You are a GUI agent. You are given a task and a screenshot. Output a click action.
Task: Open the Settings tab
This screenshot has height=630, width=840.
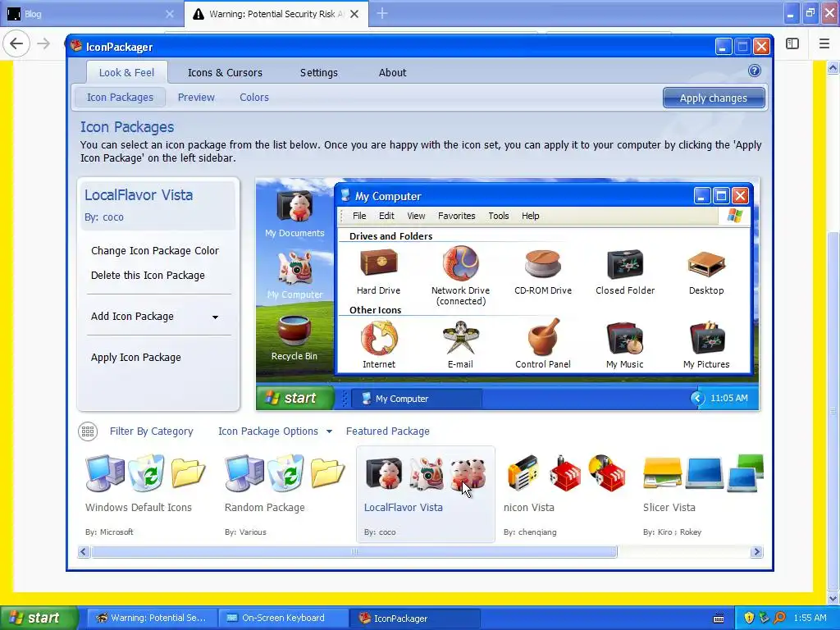coord(319,72)
